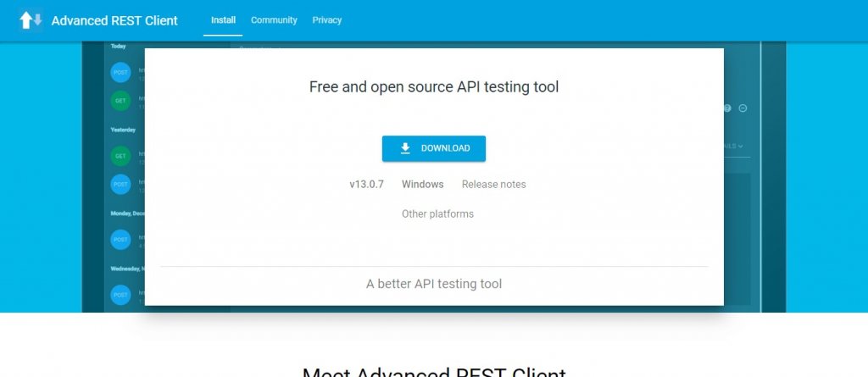Click the Advanced REST Client arrows logo
868x377 pixels.
pos(31,20)
